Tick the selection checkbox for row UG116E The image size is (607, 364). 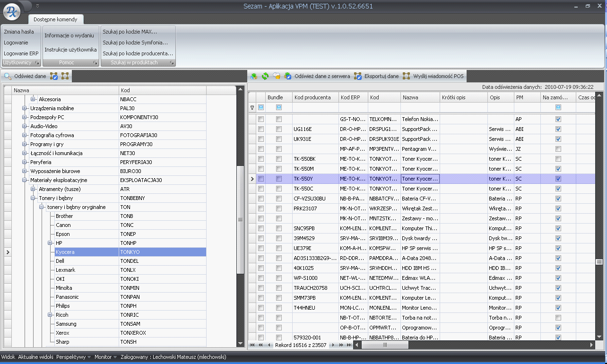tap(261, 129)
